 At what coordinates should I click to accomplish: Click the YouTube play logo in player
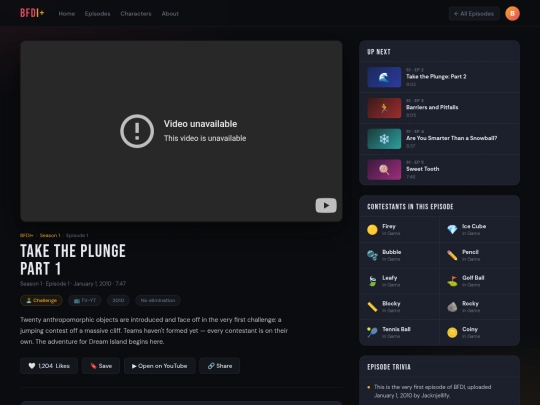[326, 205]
